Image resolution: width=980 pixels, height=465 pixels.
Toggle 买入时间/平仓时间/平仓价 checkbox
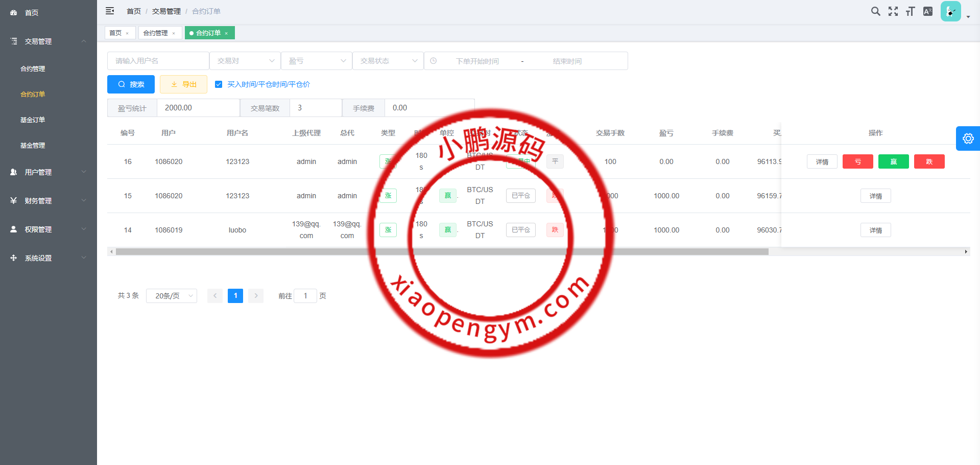[x=219, y=84]
